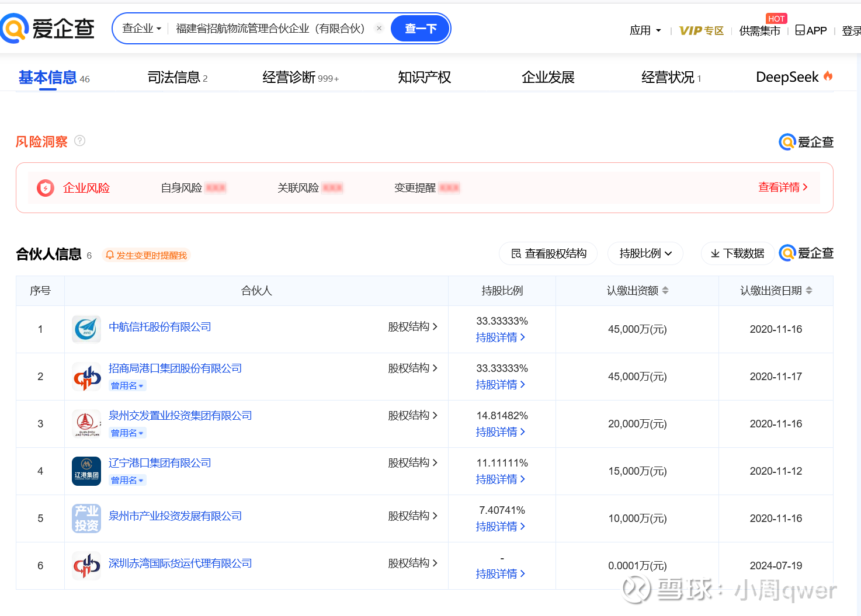Click the 登录 login link

point(851,30)
